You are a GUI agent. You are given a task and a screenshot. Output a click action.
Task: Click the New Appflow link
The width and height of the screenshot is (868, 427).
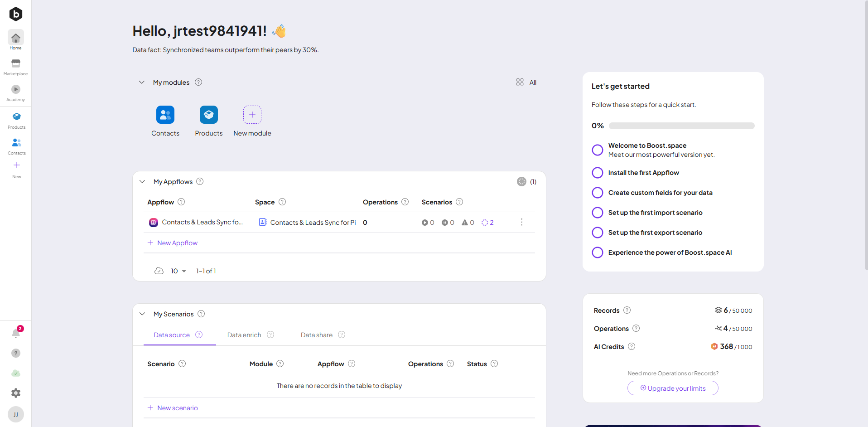(x=177, y=243)
